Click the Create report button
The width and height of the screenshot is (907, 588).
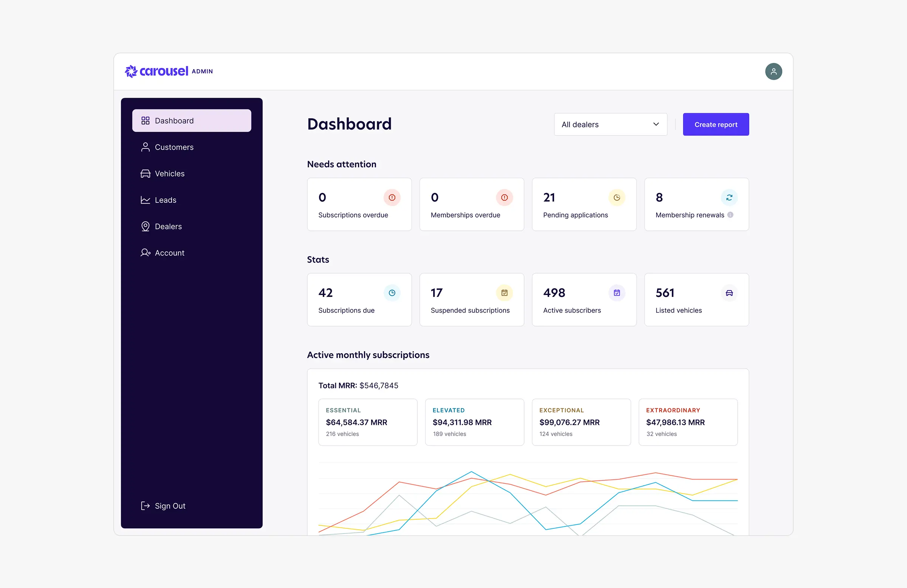[715, 124]
